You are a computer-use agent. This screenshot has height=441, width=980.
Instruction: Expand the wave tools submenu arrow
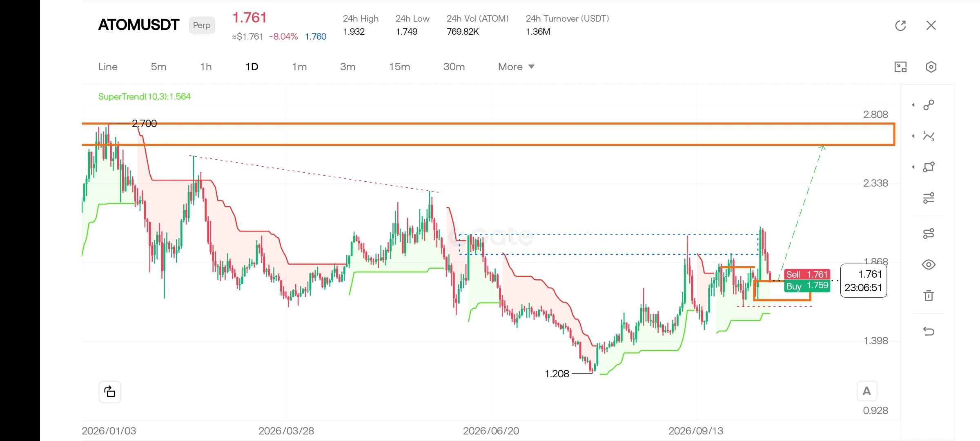913,136
